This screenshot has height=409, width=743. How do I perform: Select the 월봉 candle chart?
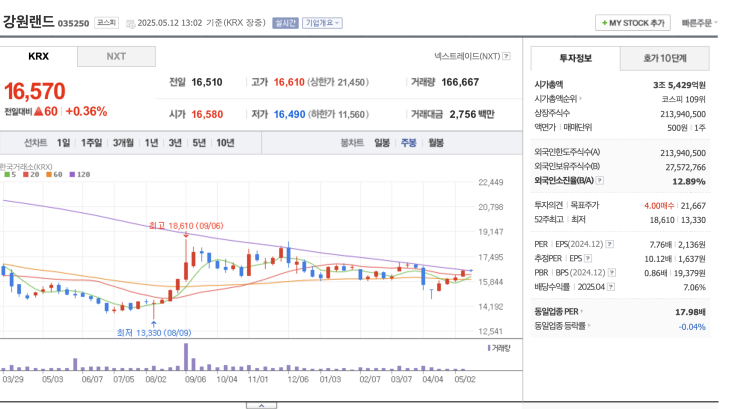[x=436, y=143]
